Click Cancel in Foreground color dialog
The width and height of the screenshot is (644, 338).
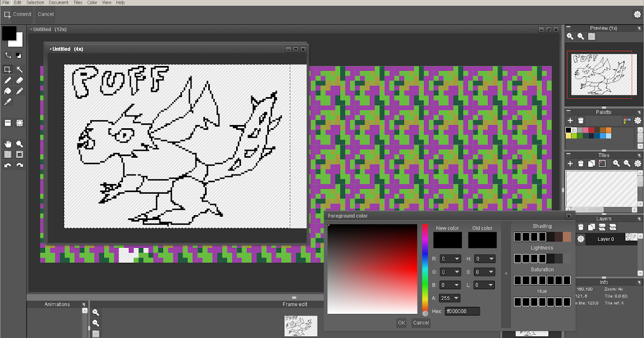coord(421,322)
